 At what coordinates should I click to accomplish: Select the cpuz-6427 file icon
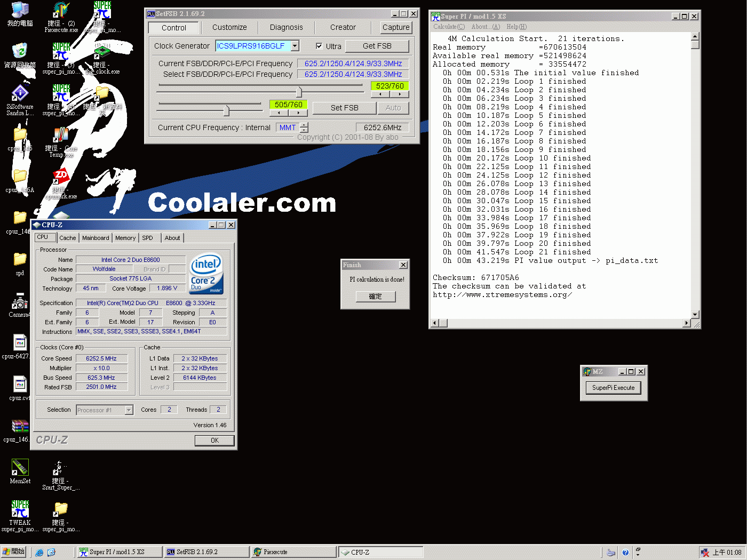pos(20,347)
